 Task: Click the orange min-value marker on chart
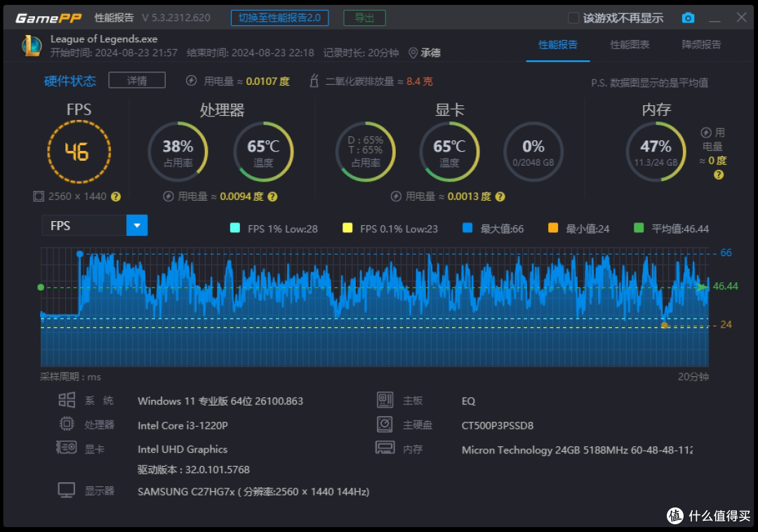[x=664, y=325]
